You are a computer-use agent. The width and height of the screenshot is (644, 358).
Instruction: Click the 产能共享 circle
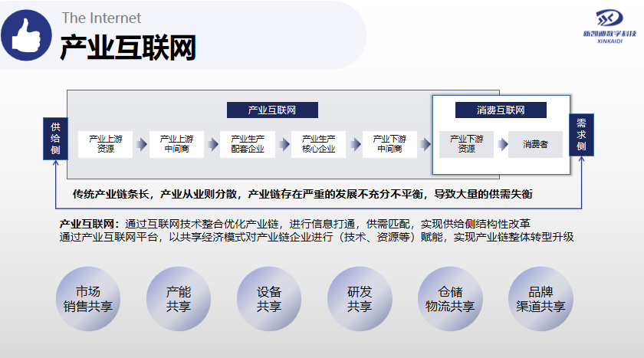pyautogui.click(x=179, y=299)
